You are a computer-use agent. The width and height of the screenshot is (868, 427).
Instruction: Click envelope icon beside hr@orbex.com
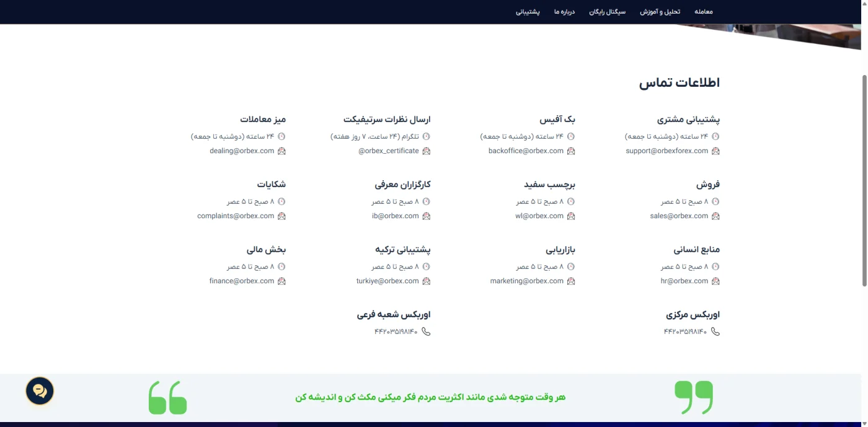pyautogui.click(x=715, y=281)
